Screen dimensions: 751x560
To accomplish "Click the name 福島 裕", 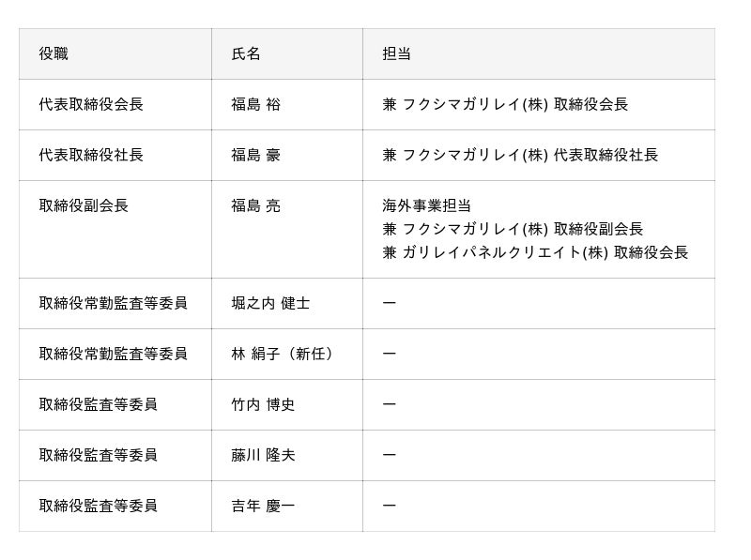I will pyautogui.click(x=255, y=105).
